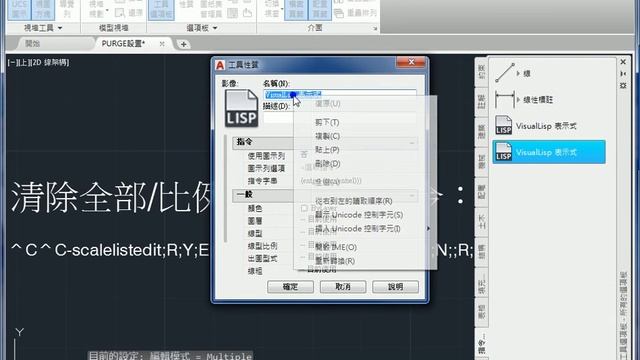
Task: Open the 視埠工具 panel dropdown
Action: (x=60, y=28)
